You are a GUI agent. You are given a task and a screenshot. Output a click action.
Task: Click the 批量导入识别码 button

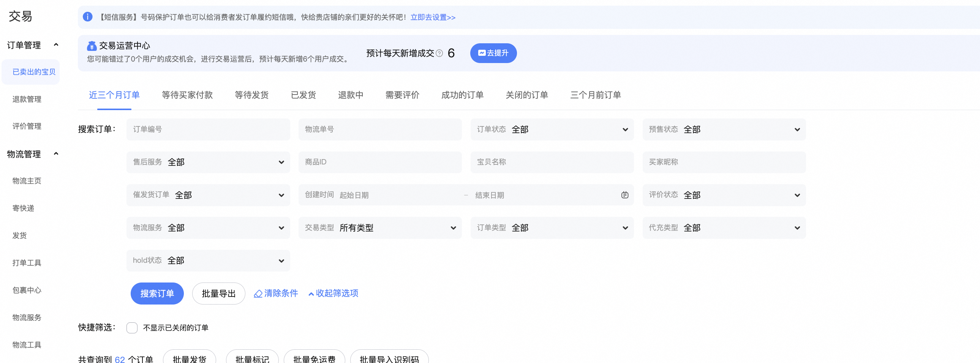[389, 357]
